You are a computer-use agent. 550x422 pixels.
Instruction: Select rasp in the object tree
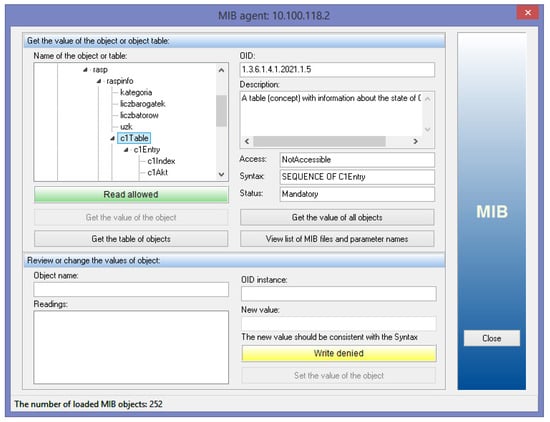[100, 70]
